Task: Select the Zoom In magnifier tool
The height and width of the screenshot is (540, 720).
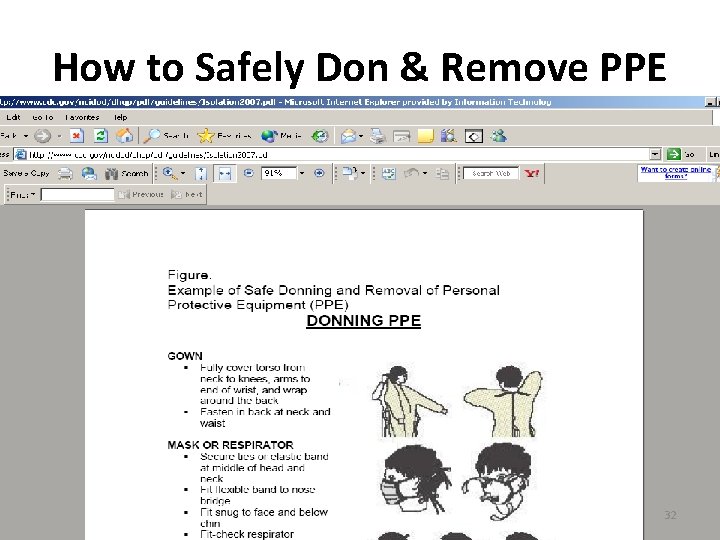Action: (169, 173)
